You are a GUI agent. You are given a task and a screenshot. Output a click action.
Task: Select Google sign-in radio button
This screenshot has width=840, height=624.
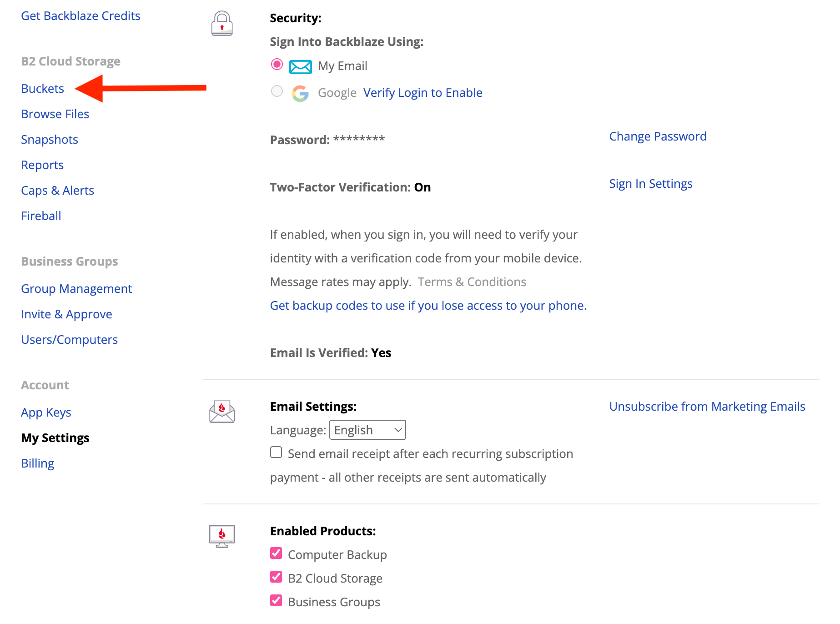click(277, 91)
